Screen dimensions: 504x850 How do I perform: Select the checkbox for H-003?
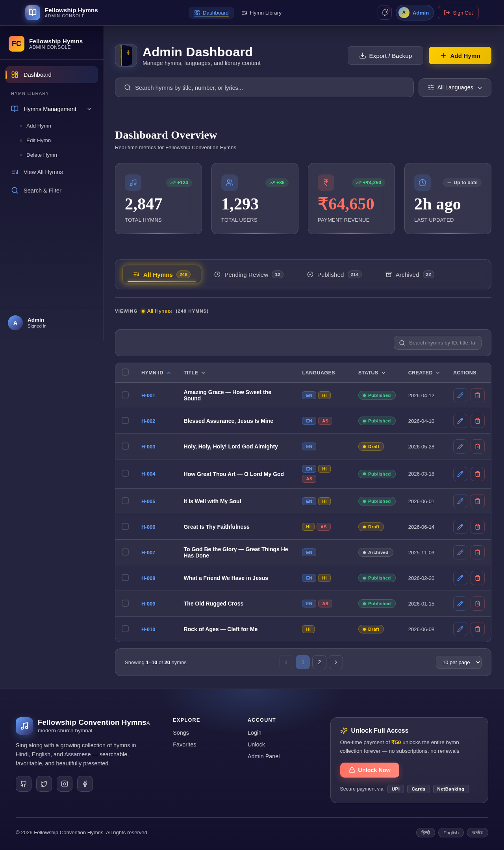tap(125, 446)
